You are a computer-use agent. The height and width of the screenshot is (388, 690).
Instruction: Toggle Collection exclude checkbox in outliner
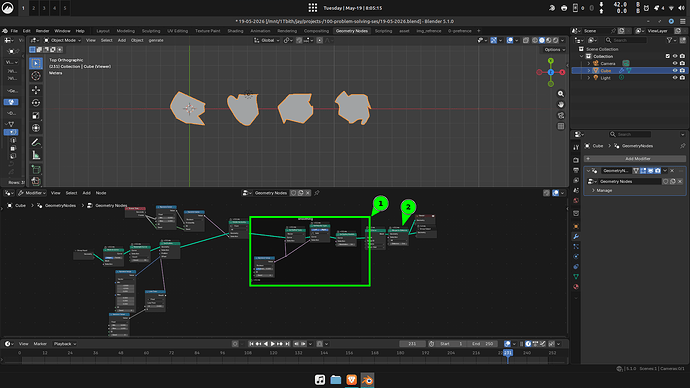pos(668,56)
